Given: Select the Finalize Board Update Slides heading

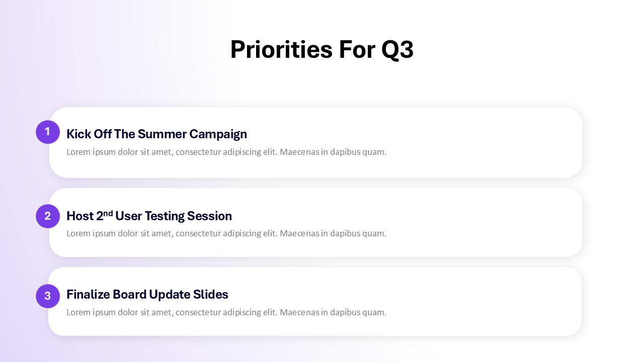Looking at the screenshot, I should pyautogui.click(x=147, y=294).
